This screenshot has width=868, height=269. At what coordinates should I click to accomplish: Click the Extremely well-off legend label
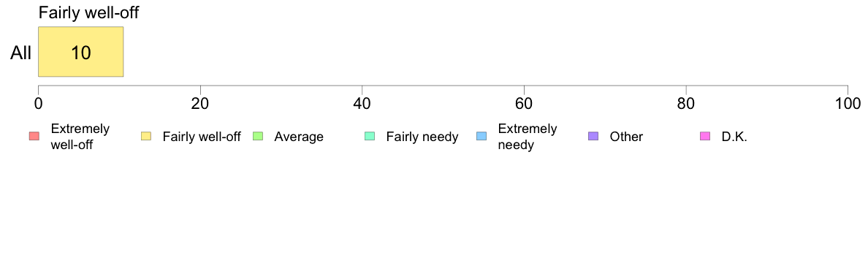(80, 137)
